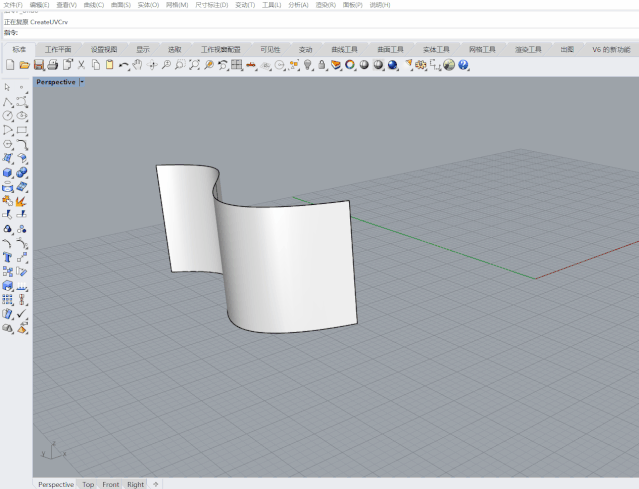639x489 pixels.
Task: Click the Save file icon
Action: (38, 65)
